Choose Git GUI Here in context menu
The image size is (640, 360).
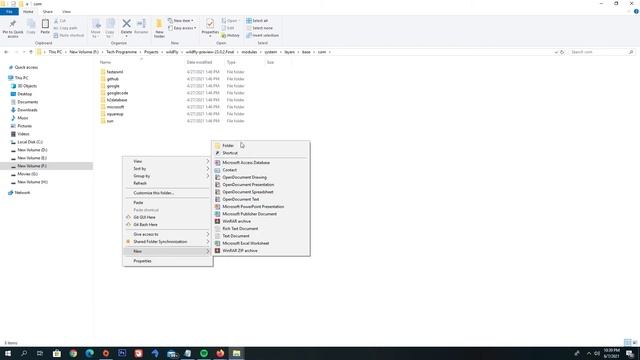pyautogui.click(x=167, y=217)
